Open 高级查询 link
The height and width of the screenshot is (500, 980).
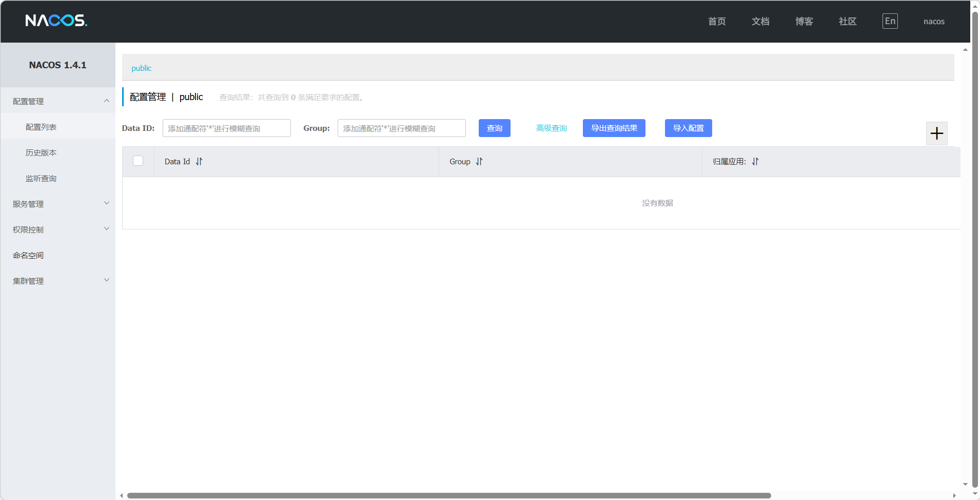pos(552,128)
